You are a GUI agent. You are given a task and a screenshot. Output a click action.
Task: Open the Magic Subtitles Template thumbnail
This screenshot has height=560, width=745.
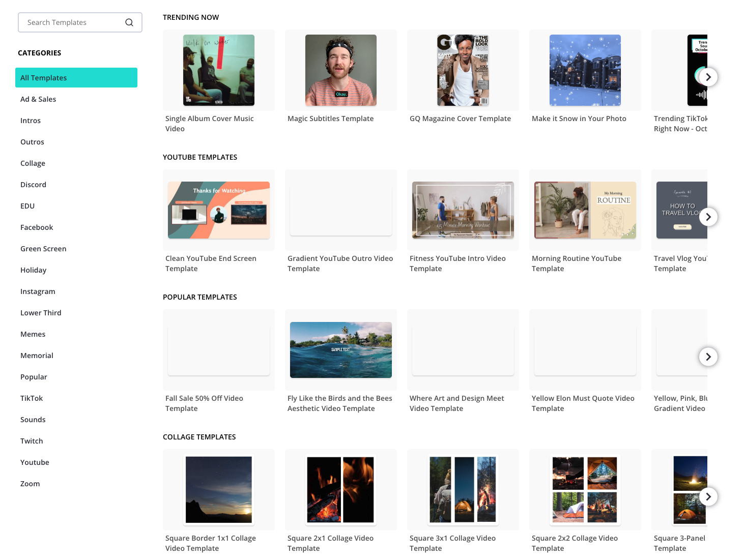pos(341,70)
